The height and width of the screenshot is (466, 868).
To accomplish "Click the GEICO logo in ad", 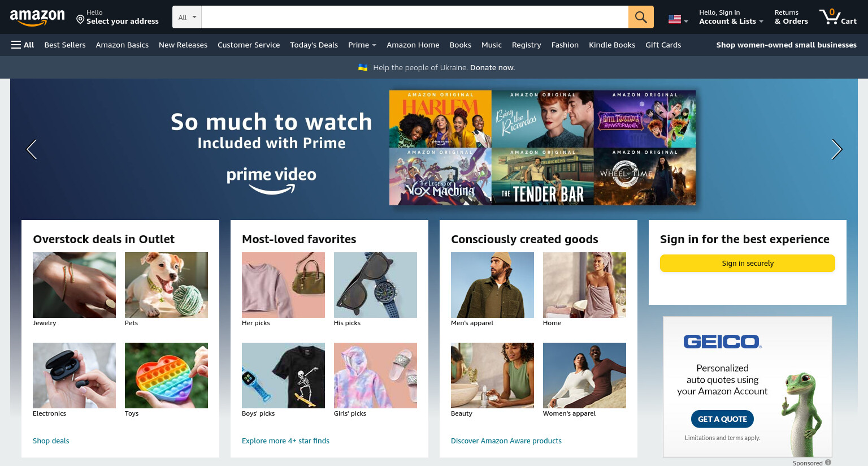I will coord(722,342).
